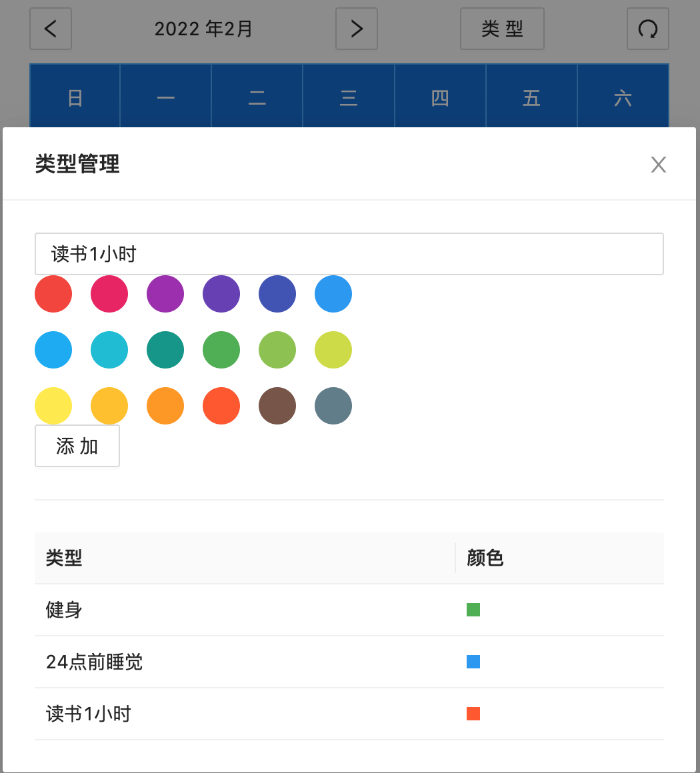Screen dimensions: 700x773
Task: Open the 类型 management button
Action: (x=502, y=29)
